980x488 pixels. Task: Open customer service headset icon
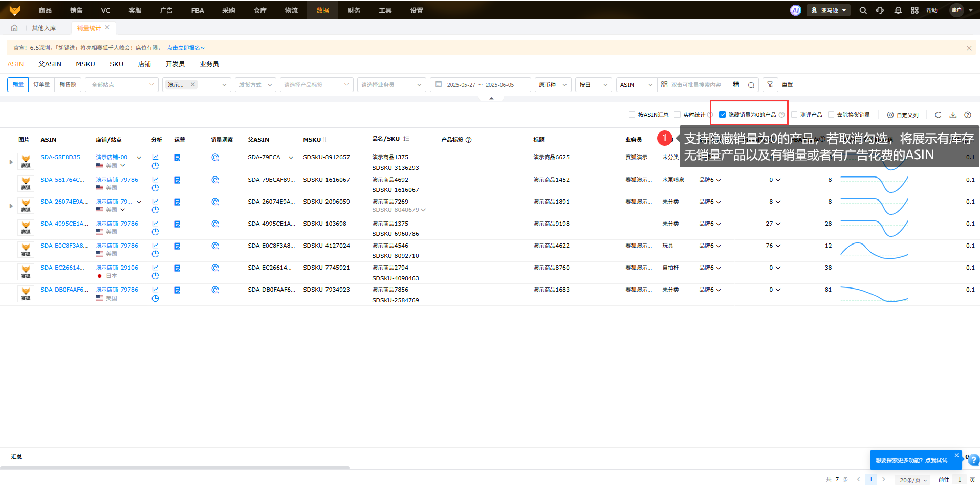pos(880,10)
